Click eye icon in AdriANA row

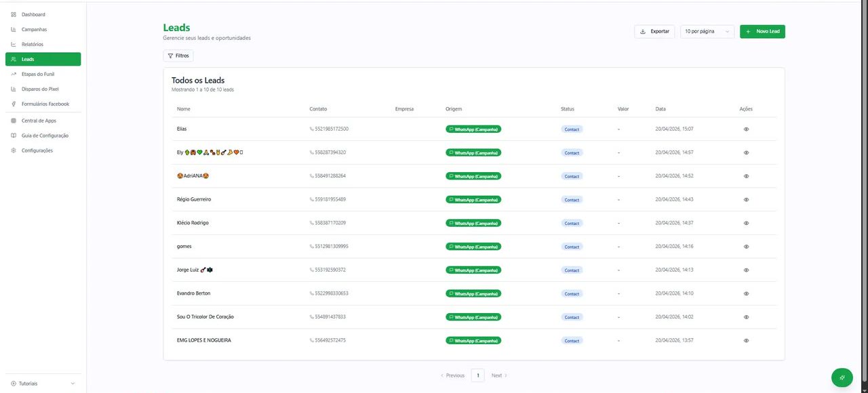pyautogui.click(x=746, y=176)
